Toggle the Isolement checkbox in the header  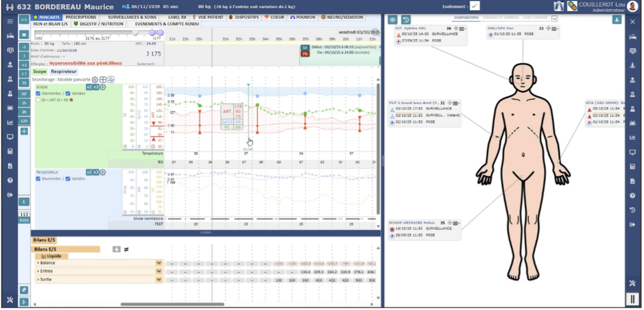click(475, 6)
